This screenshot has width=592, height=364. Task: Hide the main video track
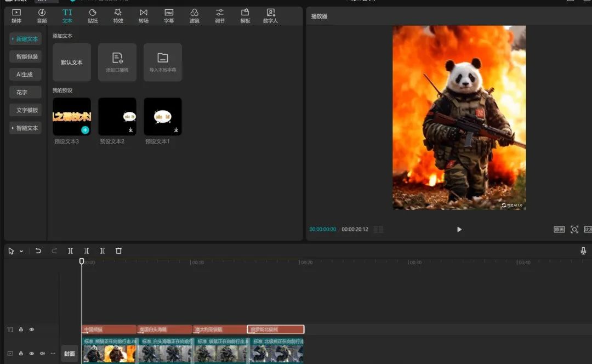tap(32, 354)
